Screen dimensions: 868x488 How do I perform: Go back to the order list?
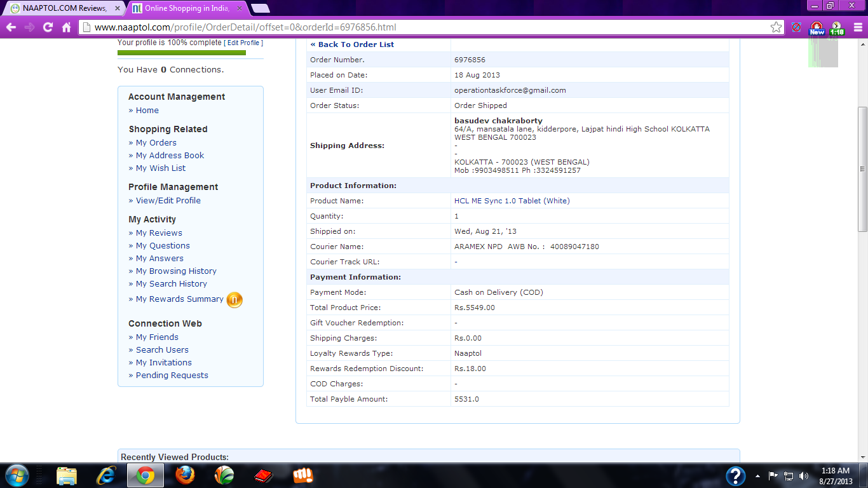[352, 44]
